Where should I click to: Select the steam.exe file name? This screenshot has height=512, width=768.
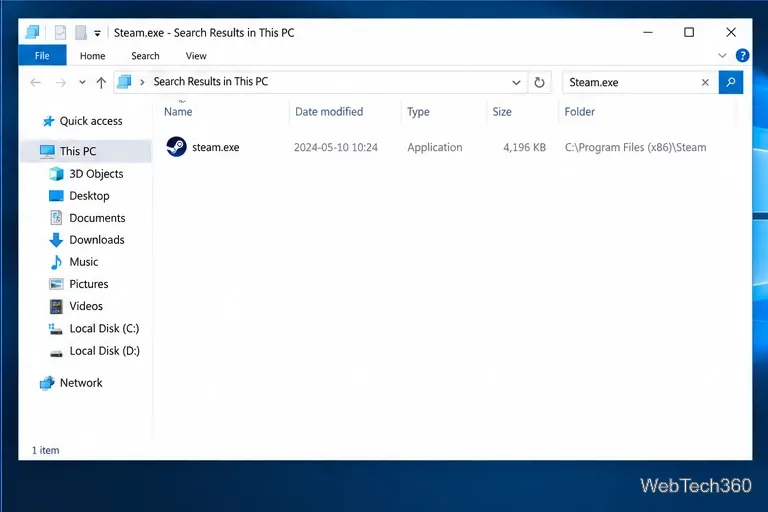click(216, 147)
